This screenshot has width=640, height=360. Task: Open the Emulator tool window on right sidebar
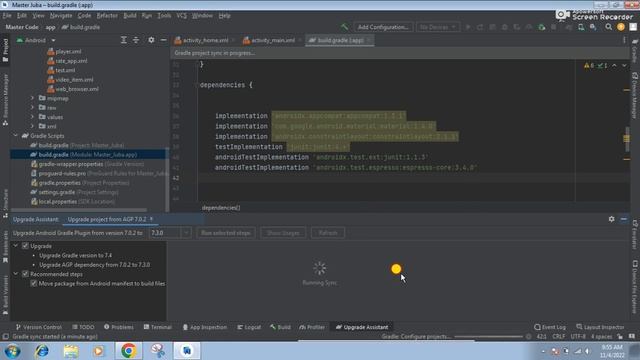(x=635, y=235)
